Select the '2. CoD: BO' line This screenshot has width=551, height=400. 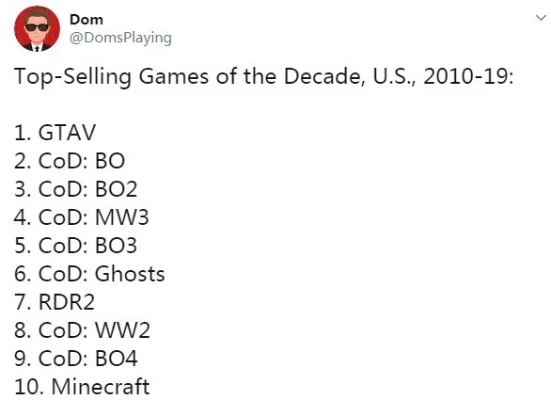coord(70,161)
